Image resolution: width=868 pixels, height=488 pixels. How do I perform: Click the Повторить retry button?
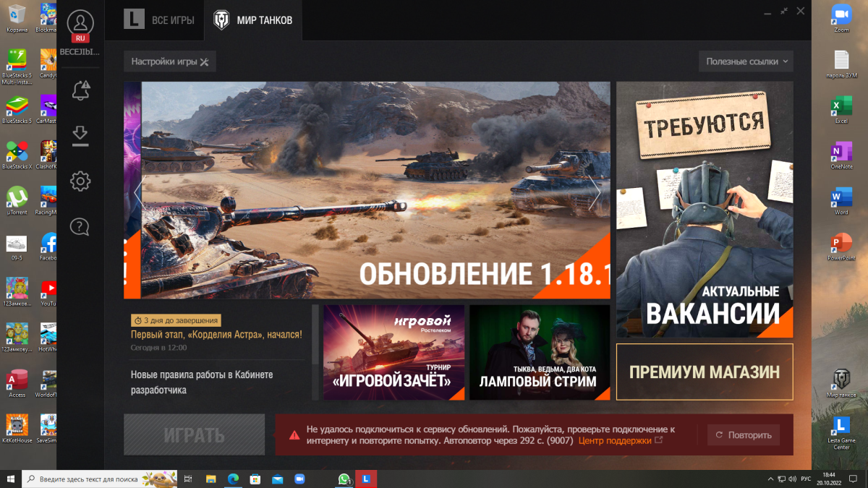pos(743,435)
